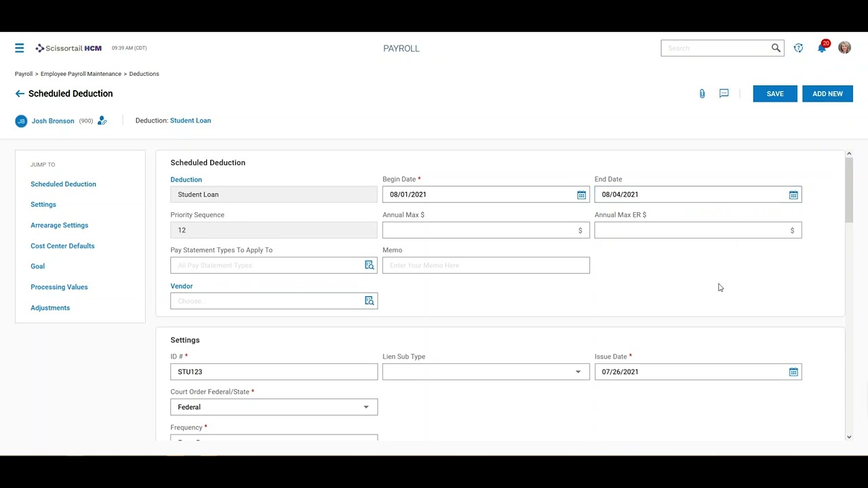Jump to Settings section
Screen dimensions: 868x488
[43, 204]
